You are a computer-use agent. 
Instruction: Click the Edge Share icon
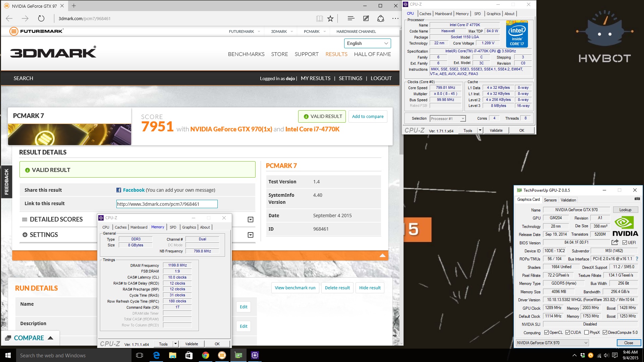click(381, 18)
